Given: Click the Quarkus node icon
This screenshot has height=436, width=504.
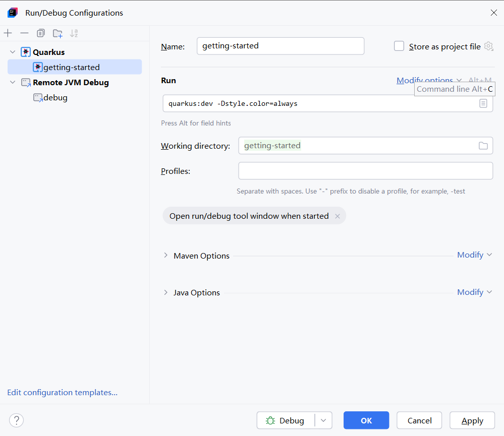Looking at the screenshot, I should tap(26, 52).
